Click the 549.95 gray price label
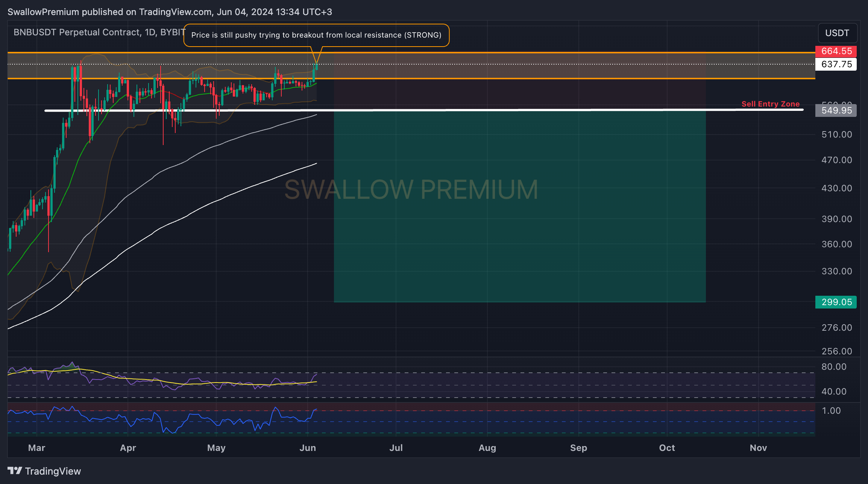This screenshot has height=484, width=868. tap(836, 110)
